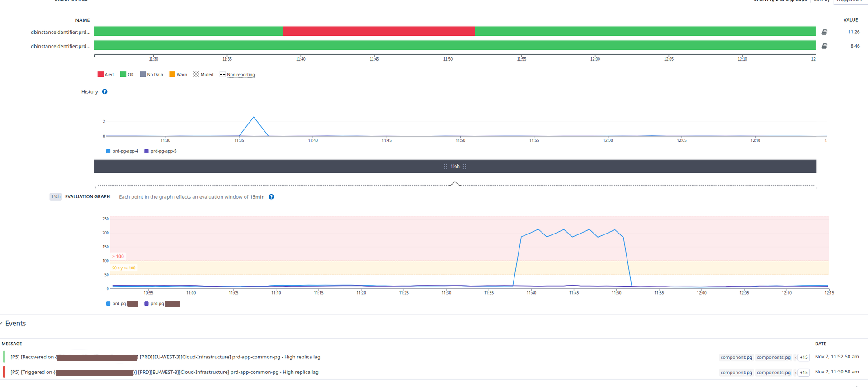Click components:pg tag on the Triggered event
The width and height of the screenshot is (868, 387).
(774, 373)
